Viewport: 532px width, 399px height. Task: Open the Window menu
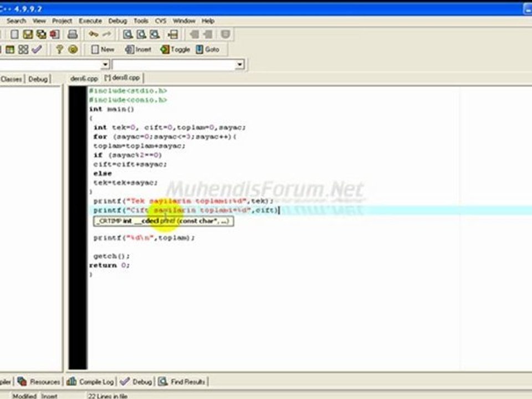click(184, 21)
